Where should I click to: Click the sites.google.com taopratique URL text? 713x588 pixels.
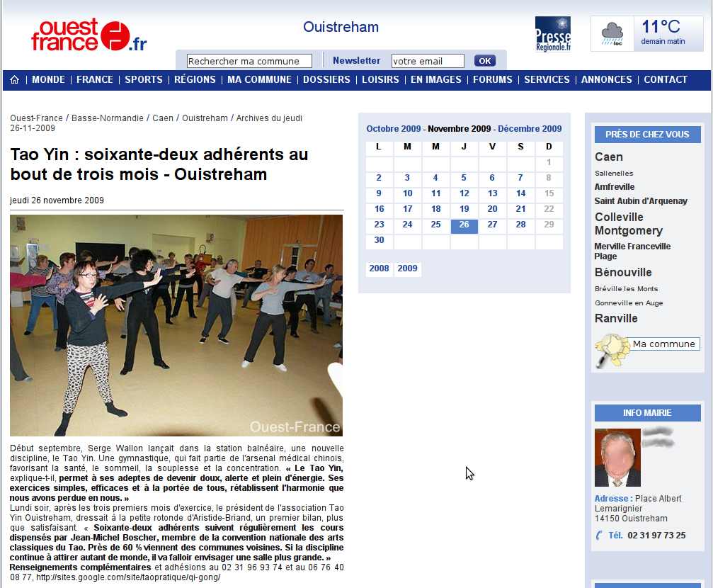(128, 577)
